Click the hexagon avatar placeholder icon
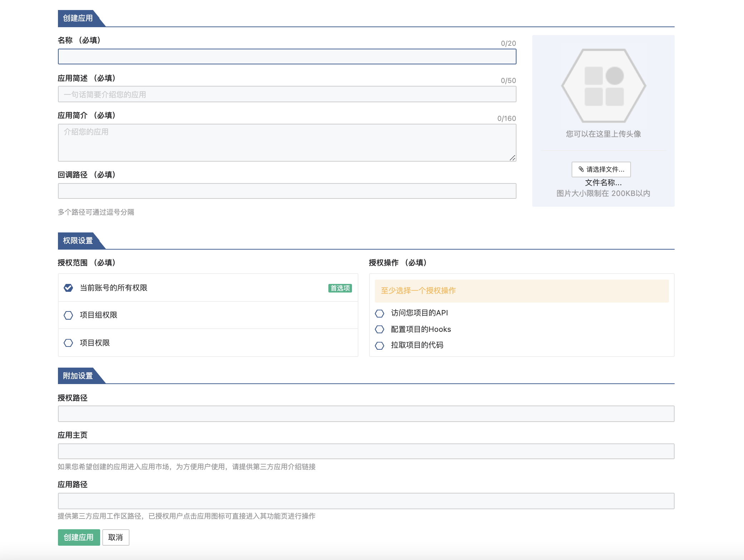Viewport: 744px width, 560px height. tap(603, 86)
